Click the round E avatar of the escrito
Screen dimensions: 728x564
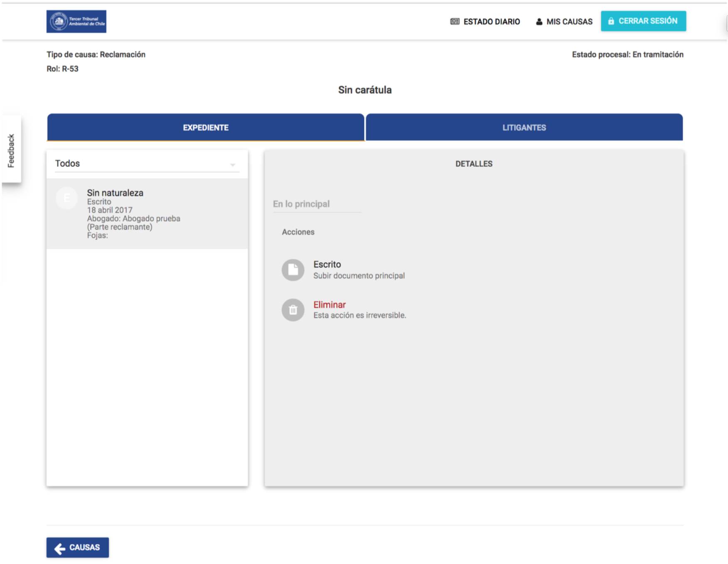coord(66,198)
